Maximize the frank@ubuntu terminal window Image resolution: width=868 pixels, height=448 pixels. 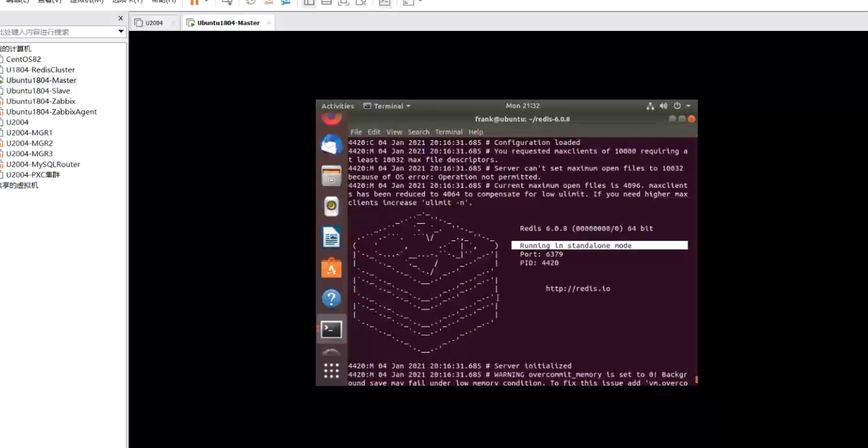pos(682,119)
